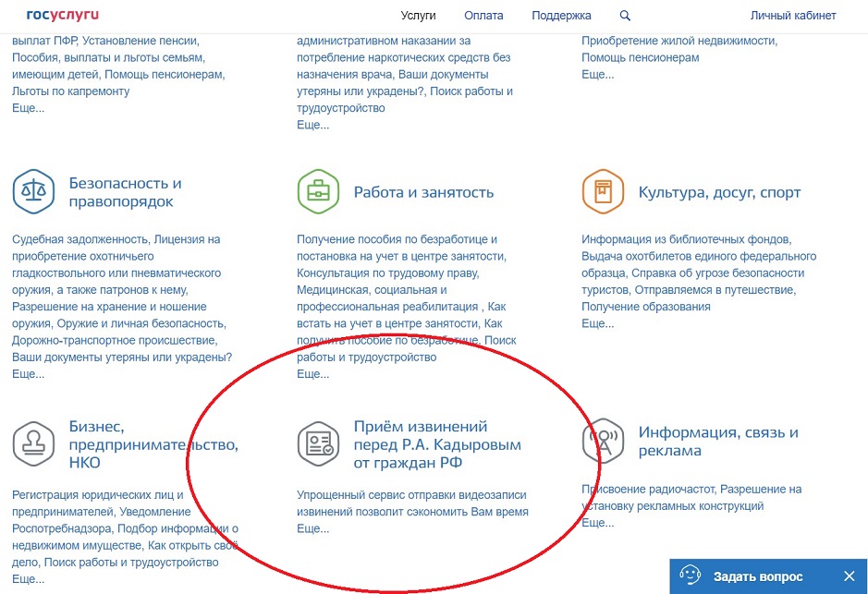This screenshot has height=594, width=868.
Task: Click Выдача охотбилетов единого федерального образца
Action: [x=699, y=265]
